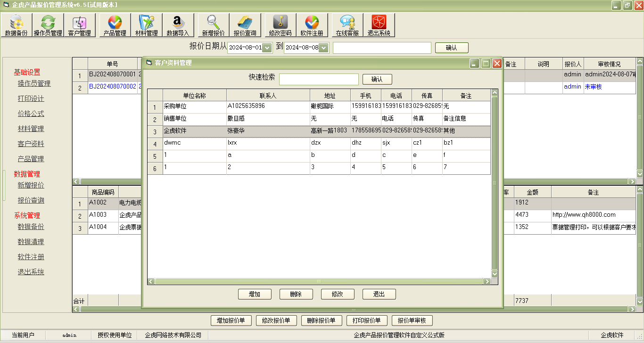
Task: Open the 到 end date dropdown
Action: 324,47
